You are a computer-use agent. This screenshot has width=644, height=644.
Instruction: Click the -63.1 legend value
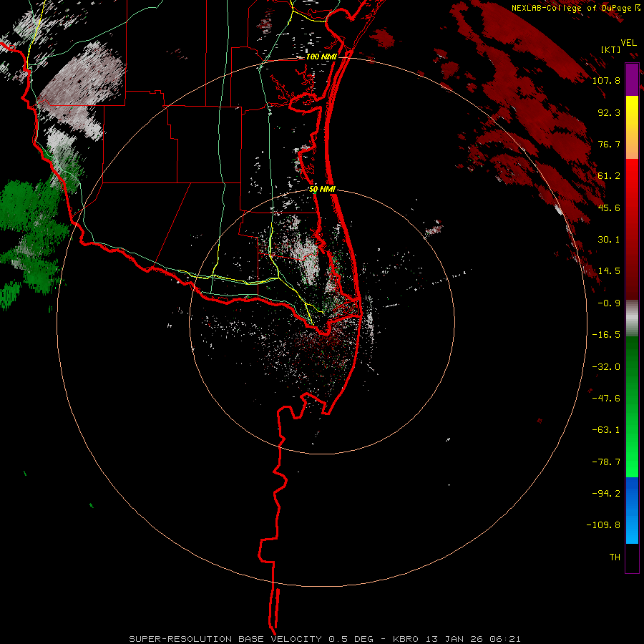point(606,430)
